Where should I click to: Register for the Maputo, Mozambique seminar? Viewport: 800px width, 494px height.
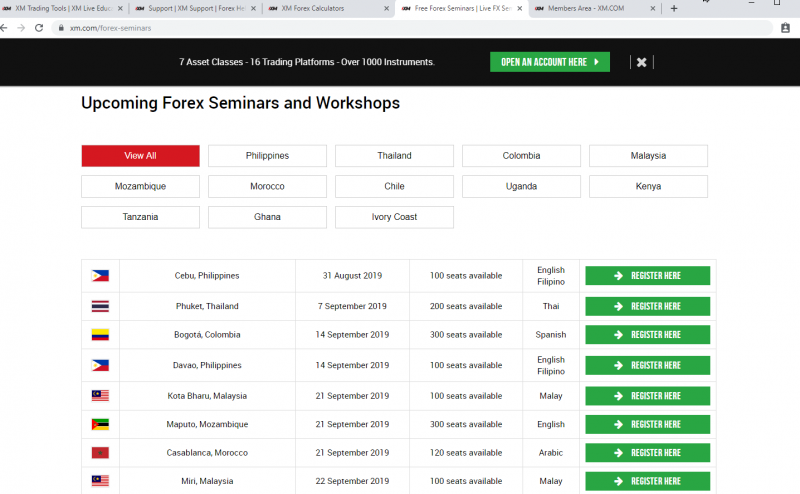pos(647,425)
